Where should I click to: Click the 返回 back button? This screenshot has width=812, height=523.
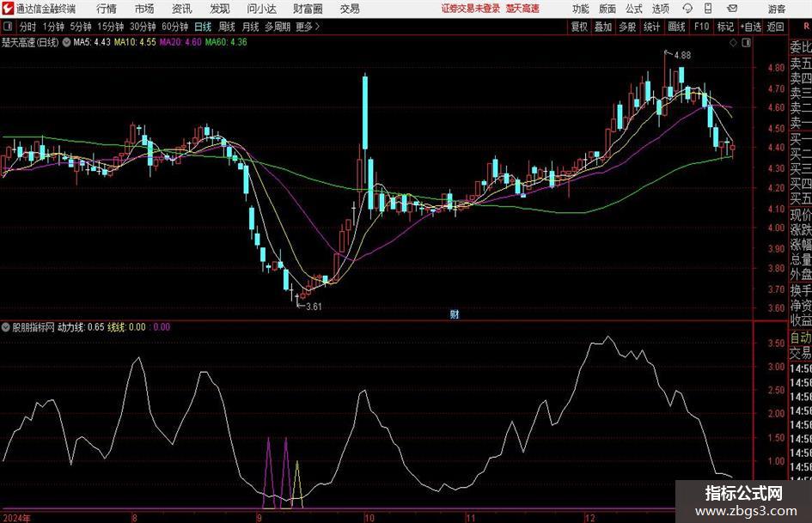[x=775, y=27]
